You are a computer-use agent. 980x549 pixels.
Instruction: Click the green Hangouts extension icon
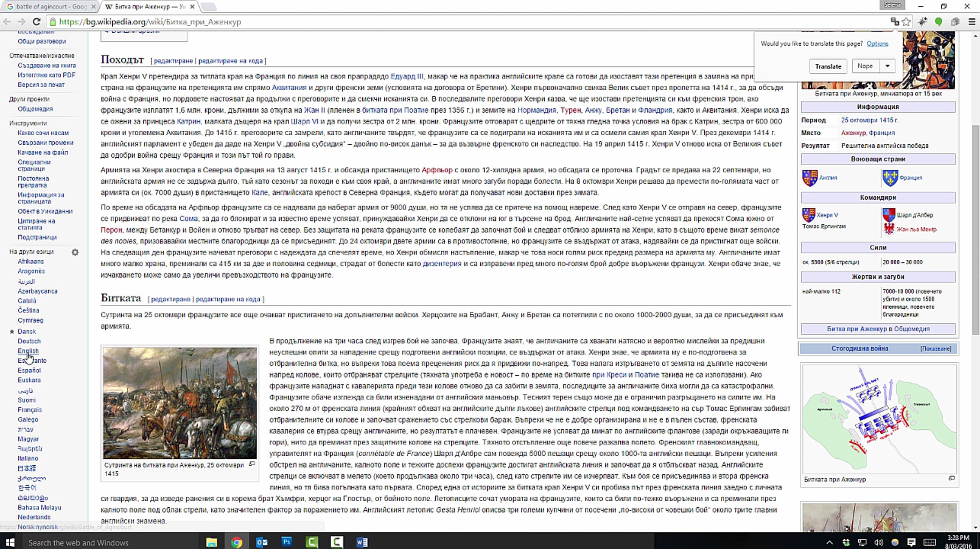[x=938, y=22]
